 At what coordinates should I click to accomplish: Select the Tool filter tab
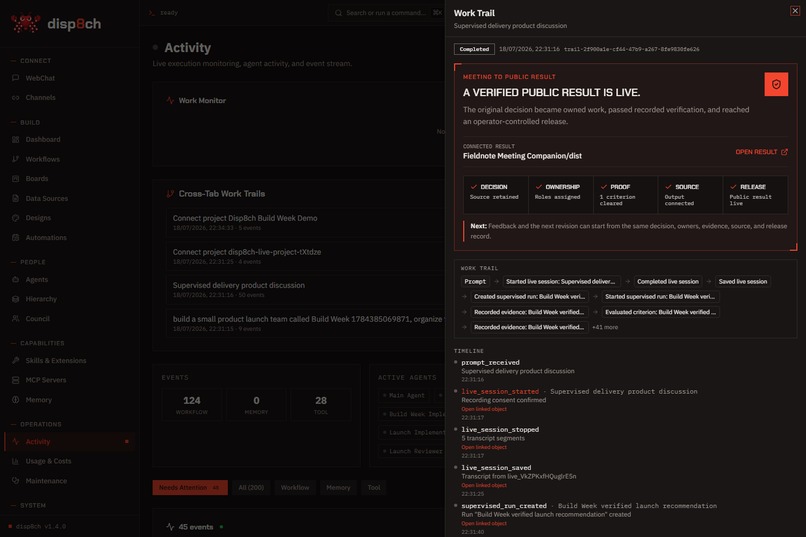point(374,488)
